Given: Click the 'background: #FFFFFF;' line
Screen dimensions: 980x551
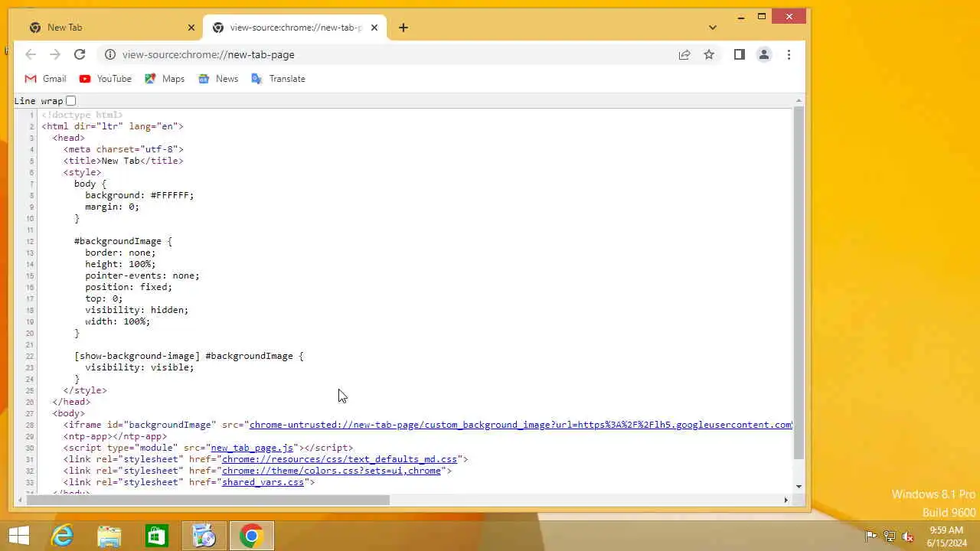Looking at the screenshot, I should click(x=139, y=195).
